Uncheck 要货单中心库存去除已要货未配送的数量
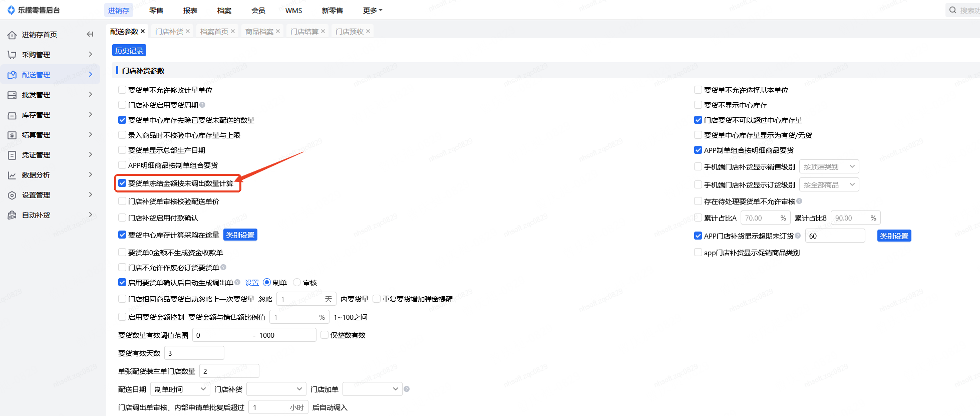Image resolution: width=980 pixels, height=416 pixels. (x=122, y=120)
